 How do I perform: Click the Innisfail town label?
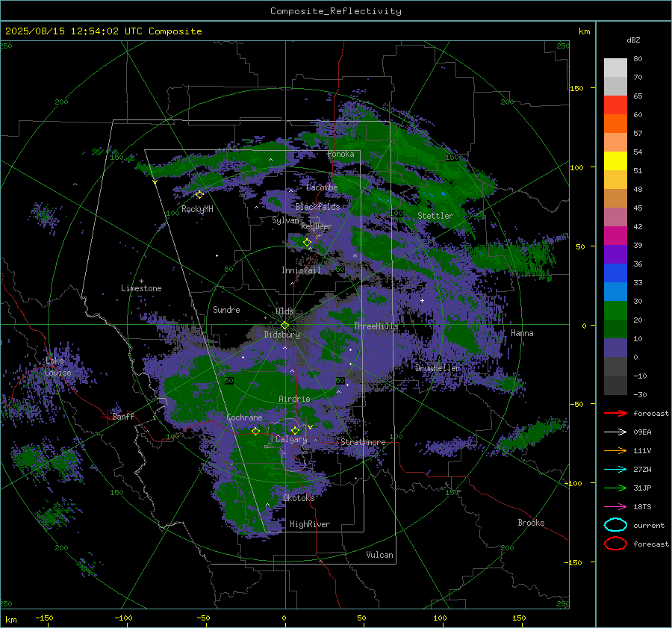coord(301,270)
